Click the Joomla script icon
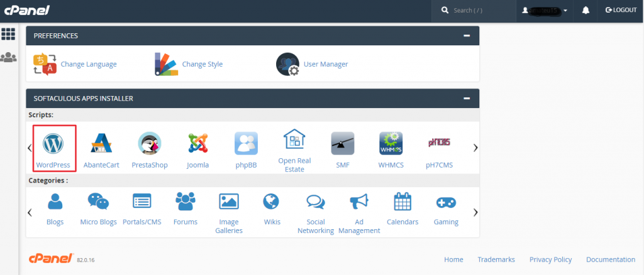 (197, 144)
